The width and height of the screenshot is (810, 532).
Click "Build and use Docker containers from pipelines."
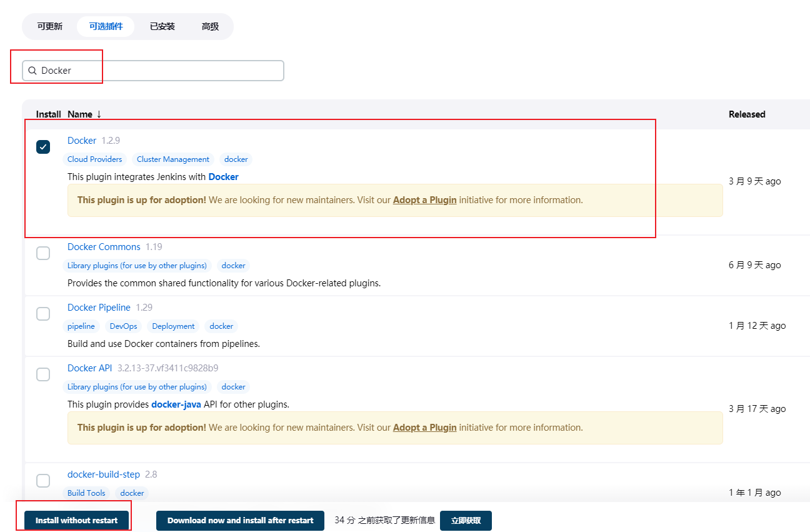[164, 344]
